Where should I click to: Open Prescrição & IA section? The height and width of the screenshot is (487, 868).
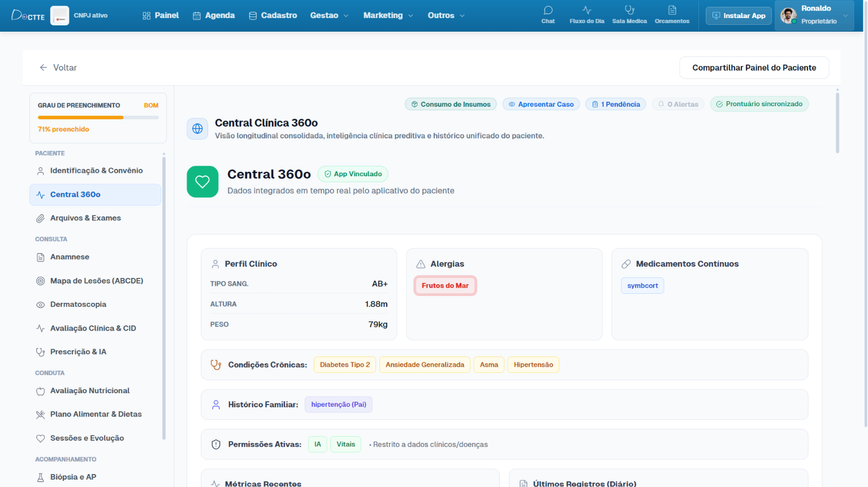(x=95, y=352)
